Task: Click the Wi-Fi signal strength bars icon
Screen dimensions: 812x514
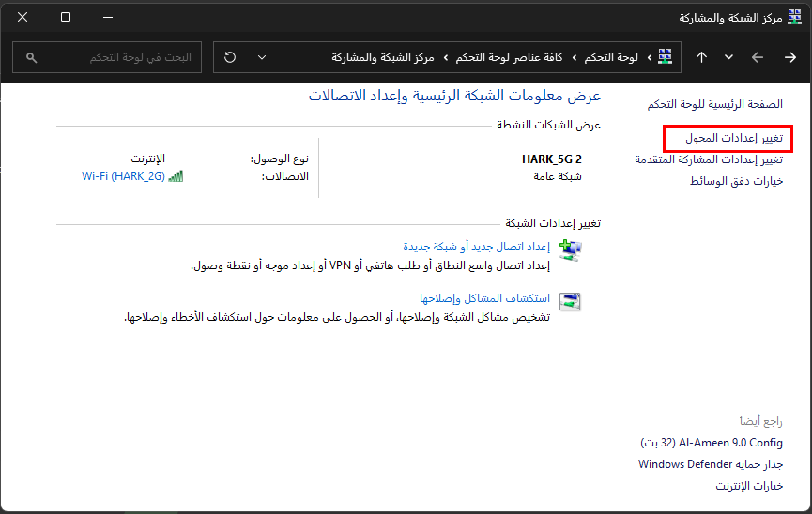Action: [176, 176]
